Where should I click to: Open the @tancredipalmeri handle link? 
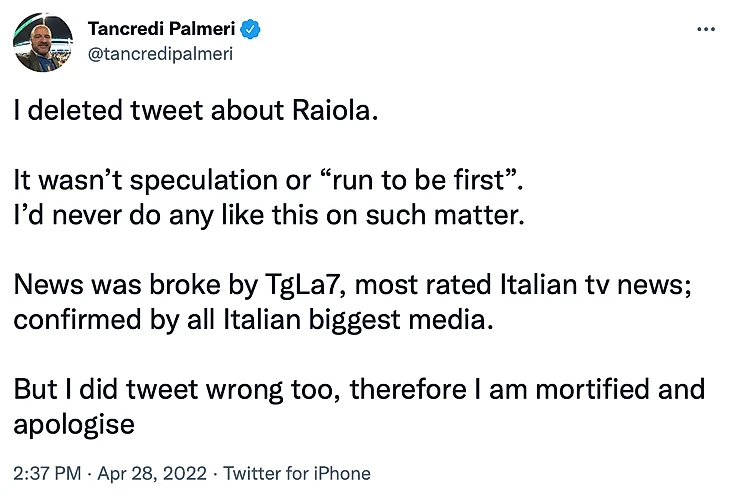point(160,54)
